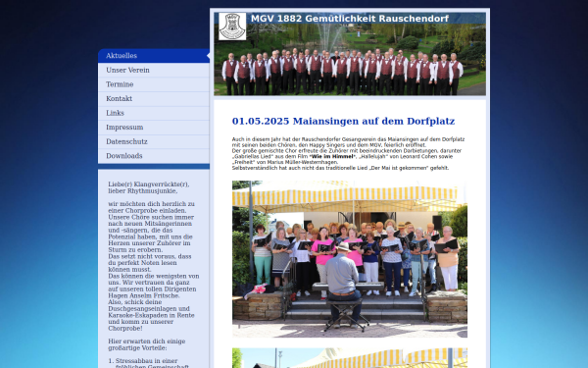Click the Maiansingen auf dem Dorfplatz heading
Image resolution: width=588 pixels, height=368 pixels.
(343, 122)
